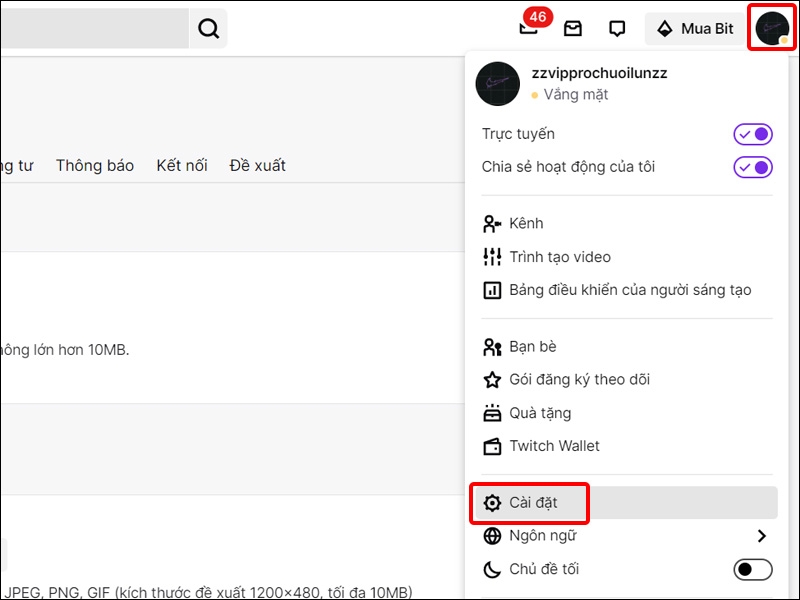Click the Twitch Wallet icon

pyautogui.click(x=492, y=446)
